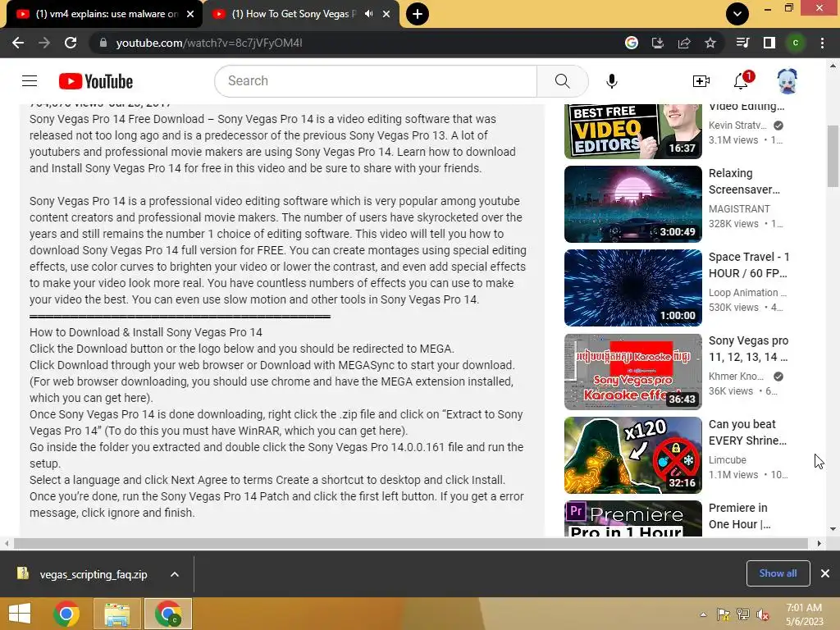Open Chrome profile C icon
This screenshot has height=630, width=840.
coord(795,43)
